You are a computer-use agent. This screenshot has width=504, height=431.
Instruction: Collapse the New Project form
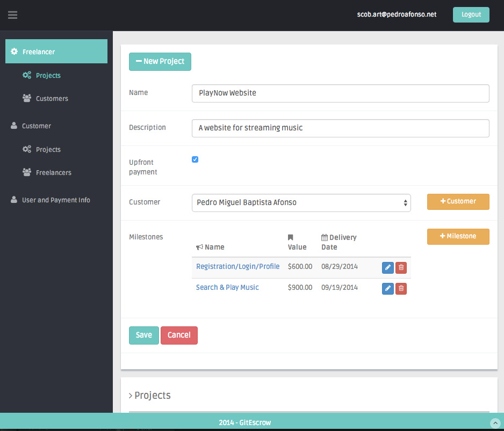[160, 62]
